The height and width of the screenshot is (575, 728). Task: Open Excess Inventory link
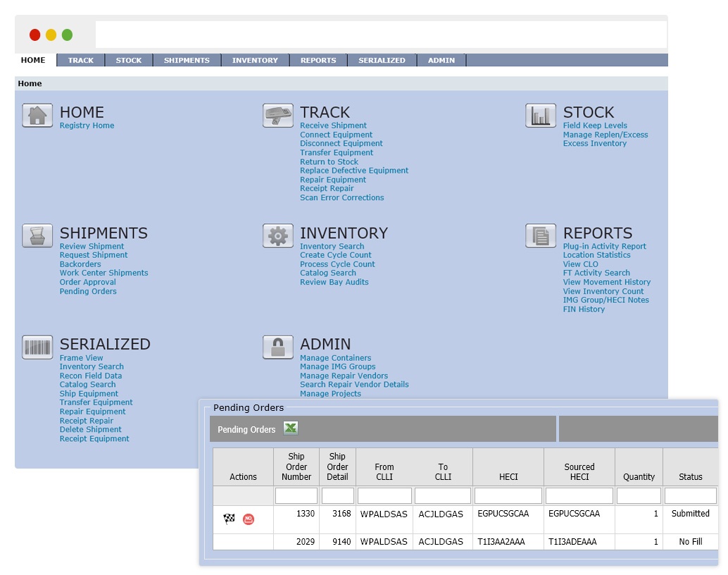click(595, 144)
